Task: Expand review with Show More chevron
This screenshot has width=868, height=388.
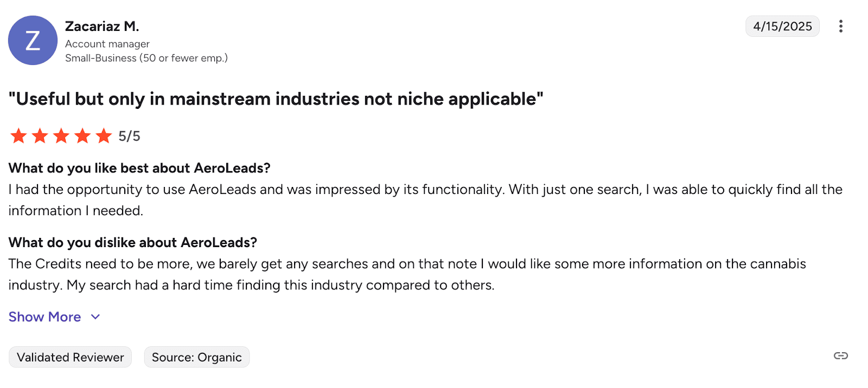Action: pos(95,317)
